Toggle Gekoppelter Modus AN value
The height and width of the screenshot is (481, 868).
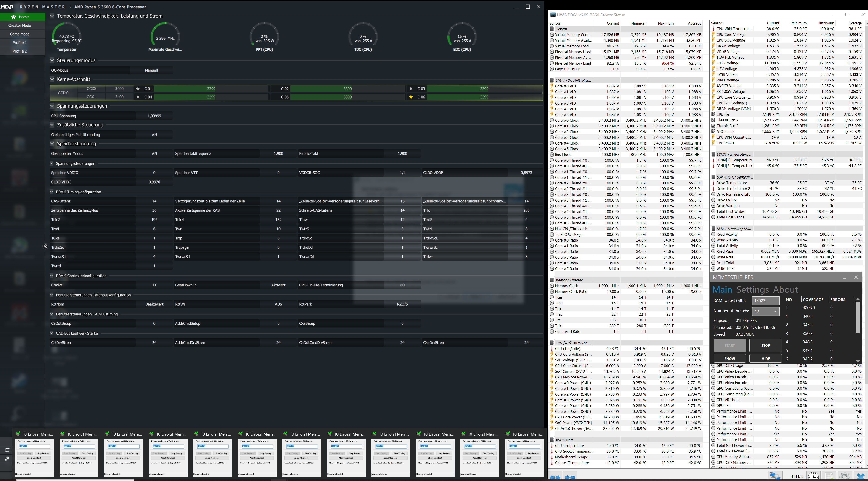(x=154, y=154)
